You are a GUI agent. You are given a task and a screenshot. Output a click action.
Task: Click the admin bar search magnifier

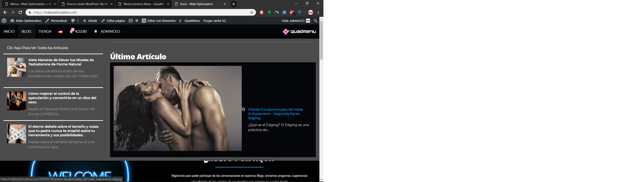pyautogui.click(x=316, y=21)
